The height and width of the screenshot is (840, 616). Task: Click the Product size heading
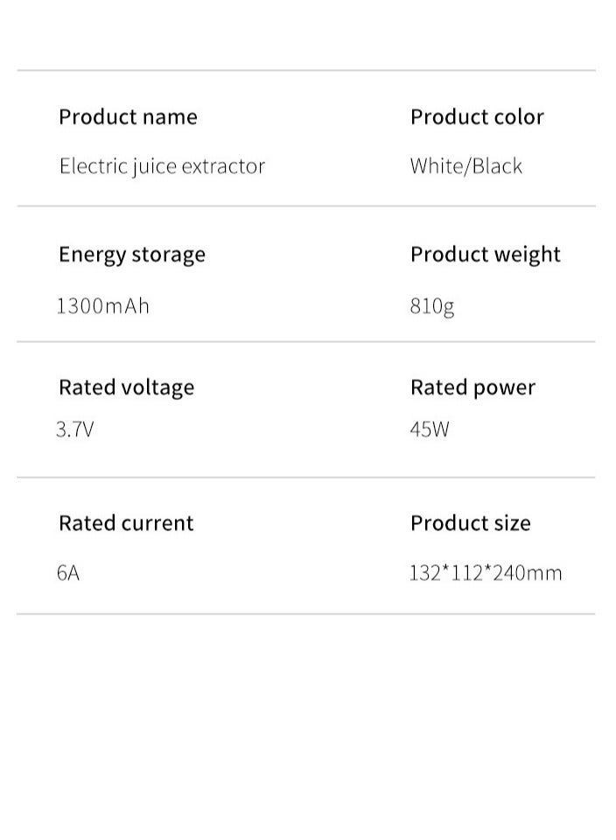click(x=471, y=523)
